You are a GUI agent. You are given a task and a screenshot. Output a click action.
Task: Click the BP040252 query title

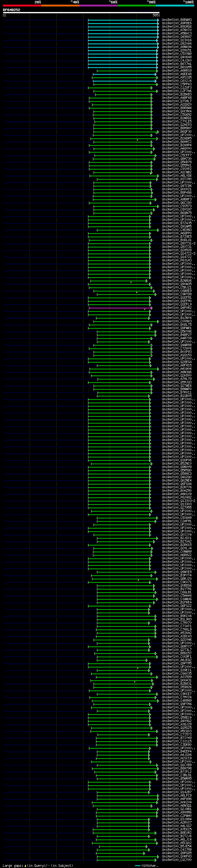tap(11, 10)
